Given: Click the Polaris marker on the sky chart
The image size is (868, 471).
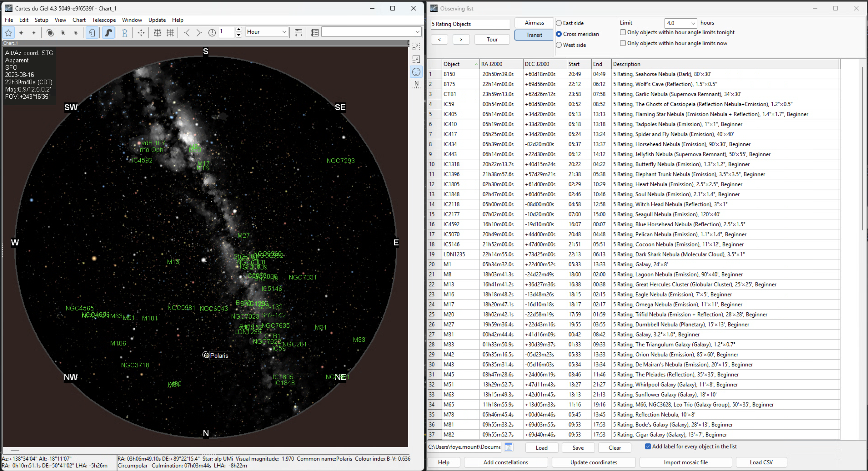Looking at the screenshot, I should click(x=206, y=355).
